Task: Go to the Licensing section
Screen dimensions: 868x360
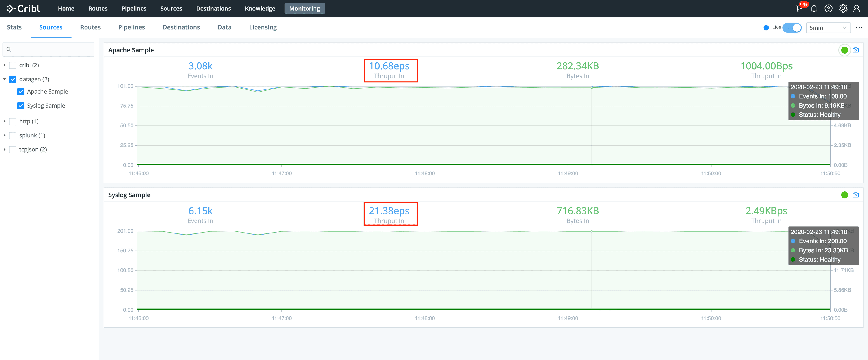Action: [x=263, y=27]
